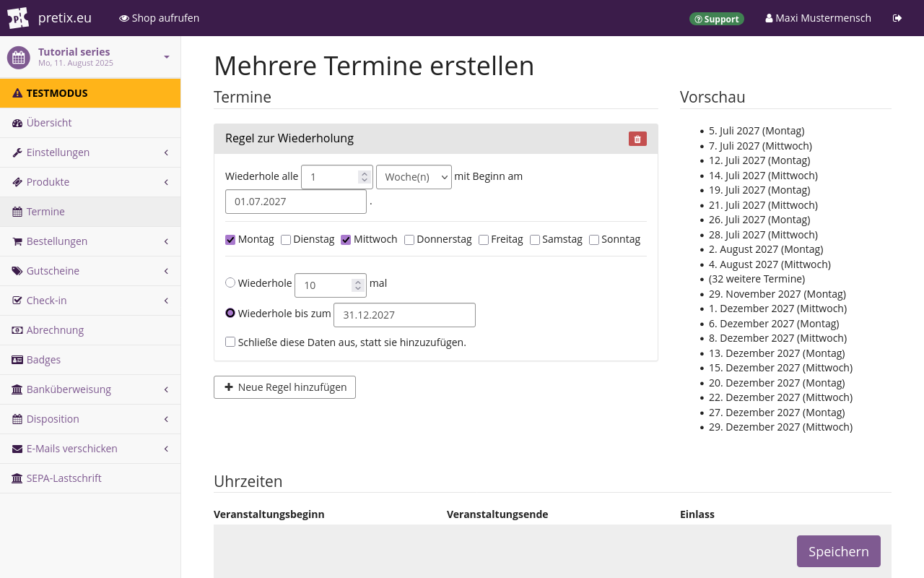Click the repeat interval number field
924x578 pixels.
click(x=337, y=177)
